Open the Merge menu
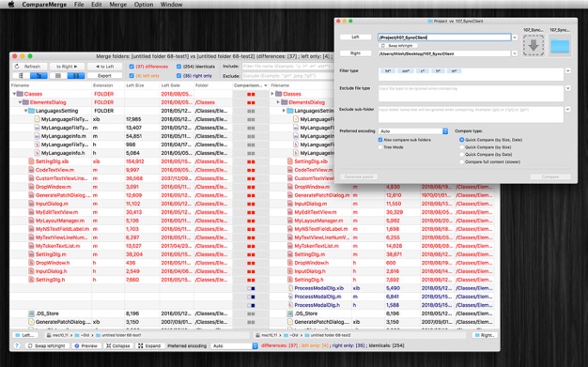The image size is (588, 367). [118, 5]
